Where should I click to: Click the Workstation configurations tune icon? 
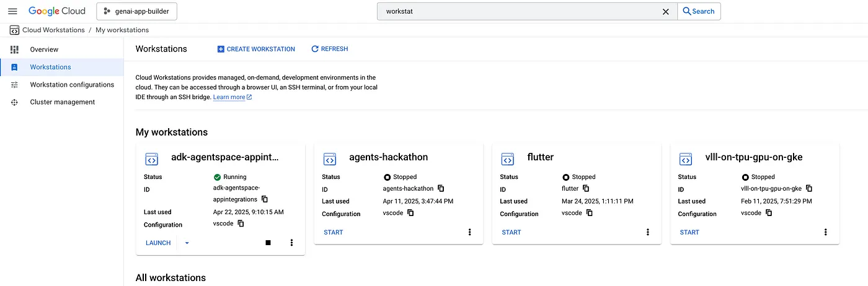tap(15, 85)
